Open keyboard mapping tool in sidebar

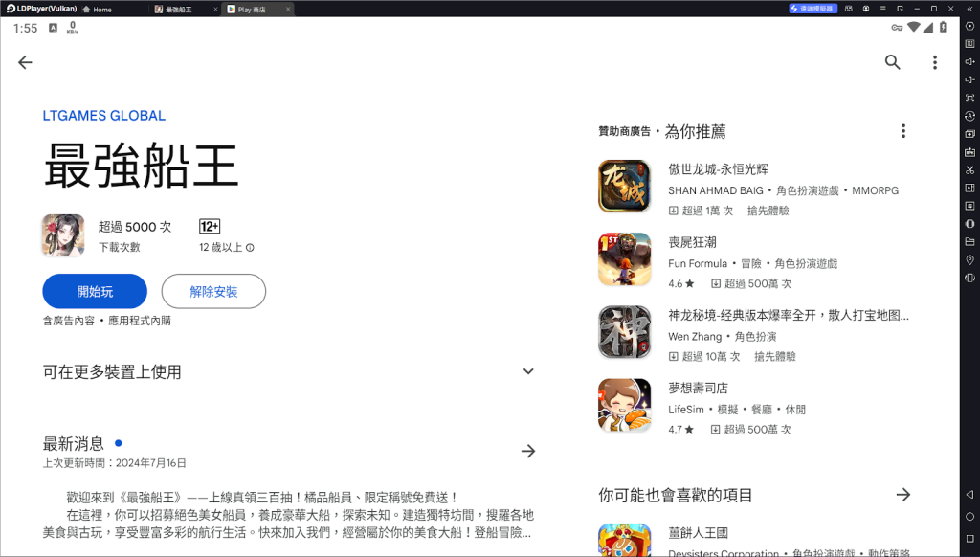pos(969,44)
